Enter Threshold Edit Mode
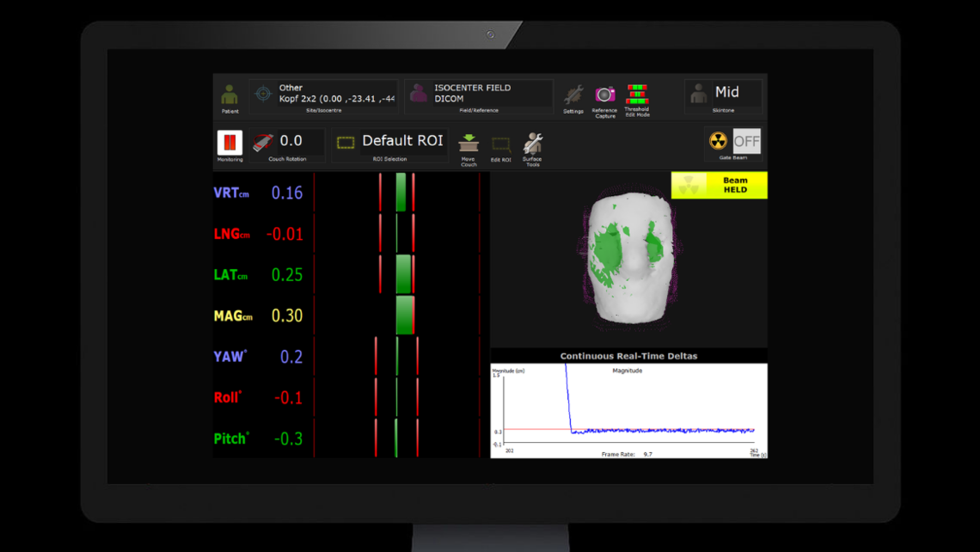980x552 pixels. (636, 95)
